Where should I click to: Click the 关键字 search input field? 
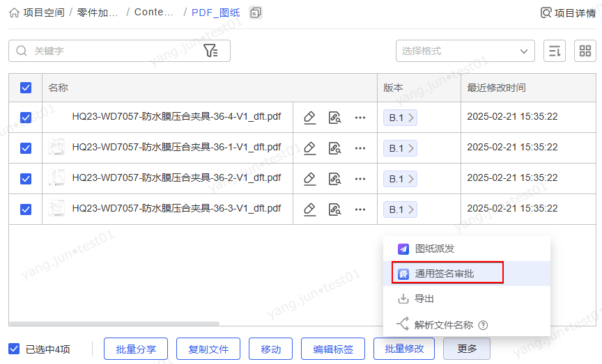[111, 51]
